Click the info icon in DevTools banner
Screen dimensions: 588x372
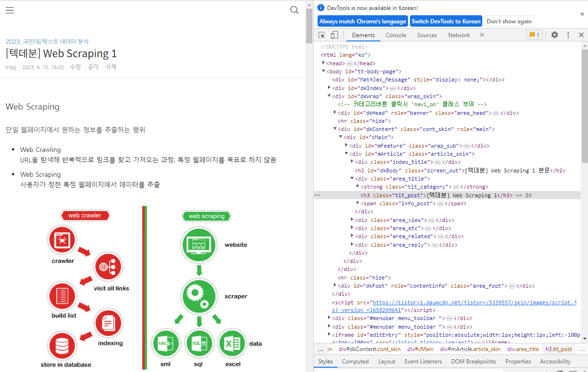[321, 8]
